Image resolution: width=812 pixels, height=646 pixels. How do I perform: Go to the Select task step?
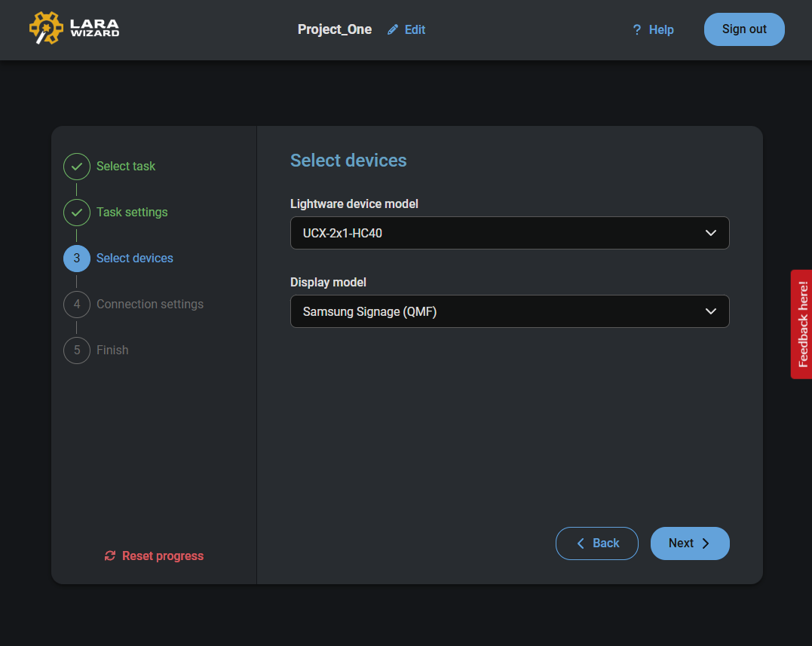(126, 167)
